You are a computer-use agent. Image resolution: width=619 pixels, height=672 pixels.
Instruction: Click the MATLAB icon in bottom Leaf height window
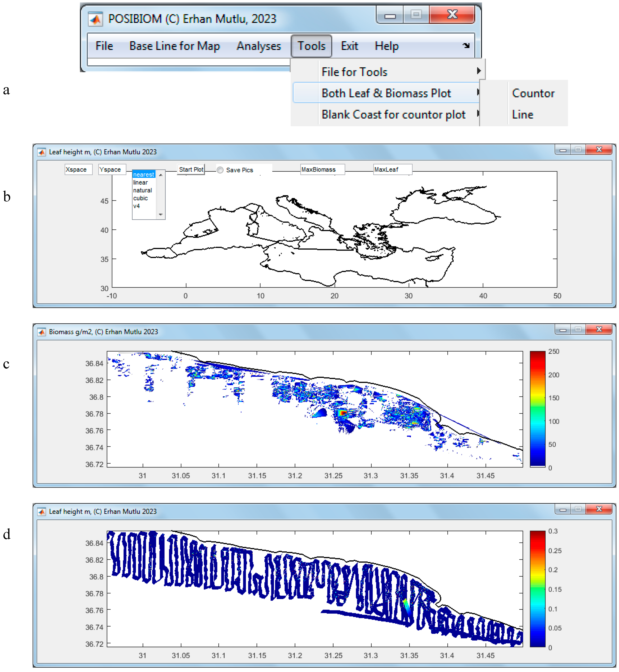(x=42, y=512)
